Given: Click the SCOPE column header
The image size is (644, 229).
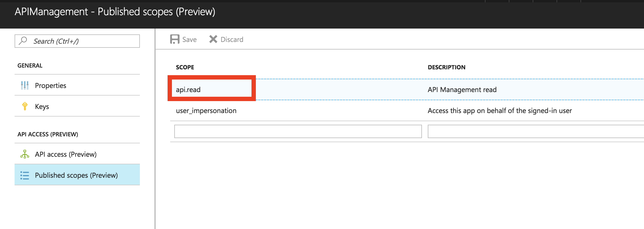Looking at the screenshot, I should (x=185, y=67).
